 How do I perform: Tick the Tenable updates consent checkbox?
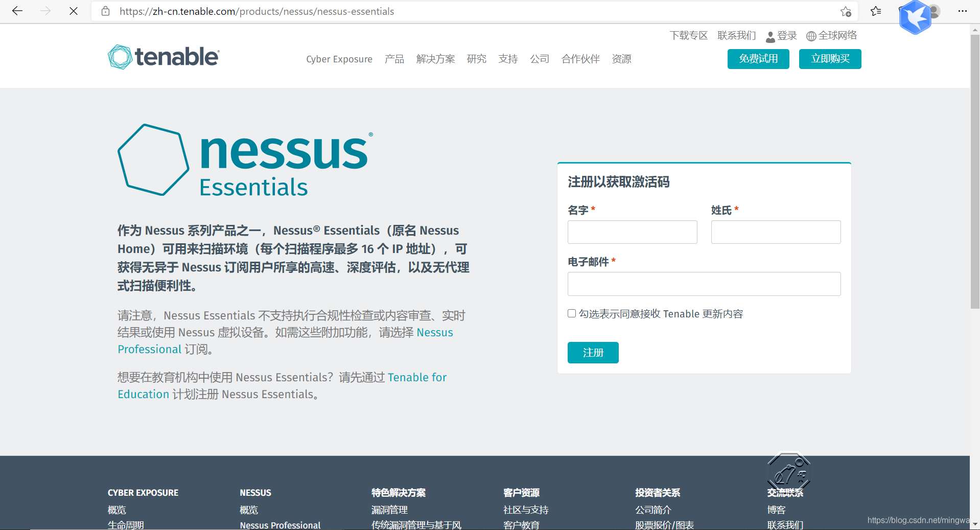572,313
